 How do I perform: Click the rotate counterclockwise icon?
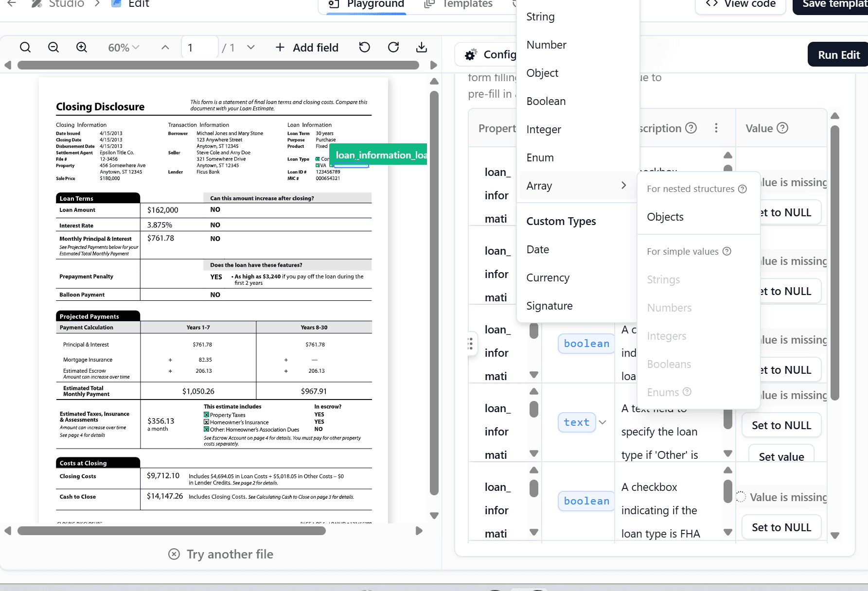point(364,47)
